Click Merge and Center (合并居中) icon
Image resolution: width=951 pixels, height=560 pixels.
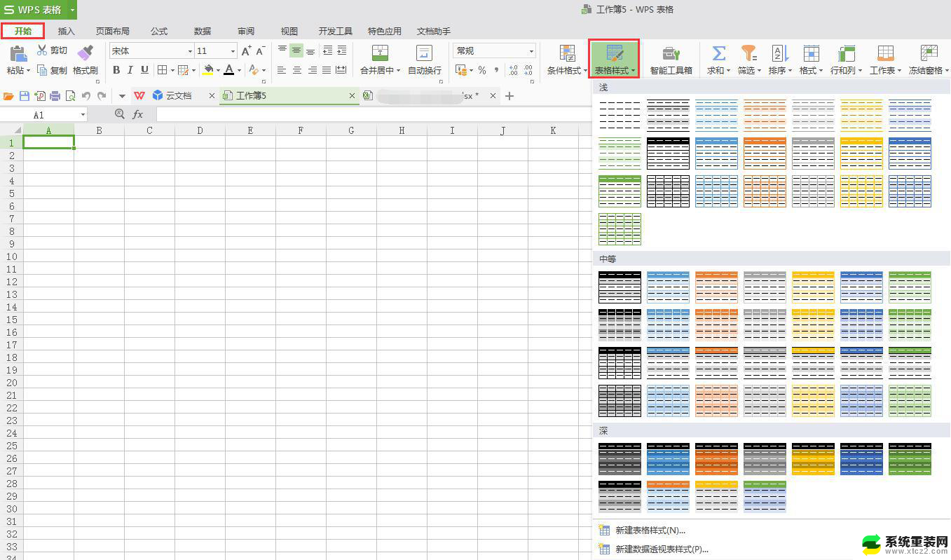click(380, 53)
